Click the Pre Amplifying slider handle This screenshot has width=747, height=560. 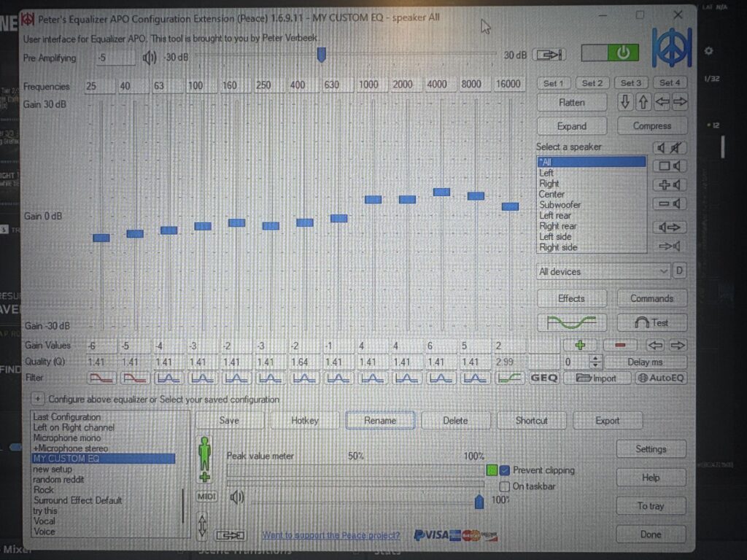(322, 54)
